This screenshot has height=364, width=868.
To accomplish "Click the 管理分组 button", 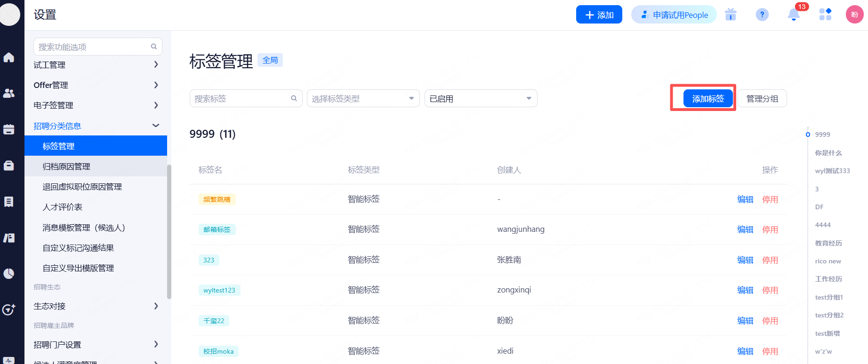I will coord(762,99).
